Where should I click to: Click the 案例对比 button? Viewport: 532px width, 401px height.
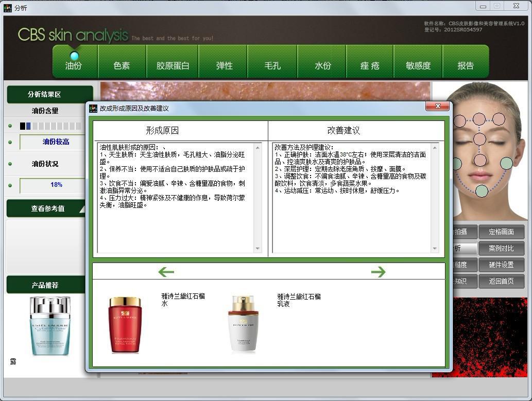point(501,249)
